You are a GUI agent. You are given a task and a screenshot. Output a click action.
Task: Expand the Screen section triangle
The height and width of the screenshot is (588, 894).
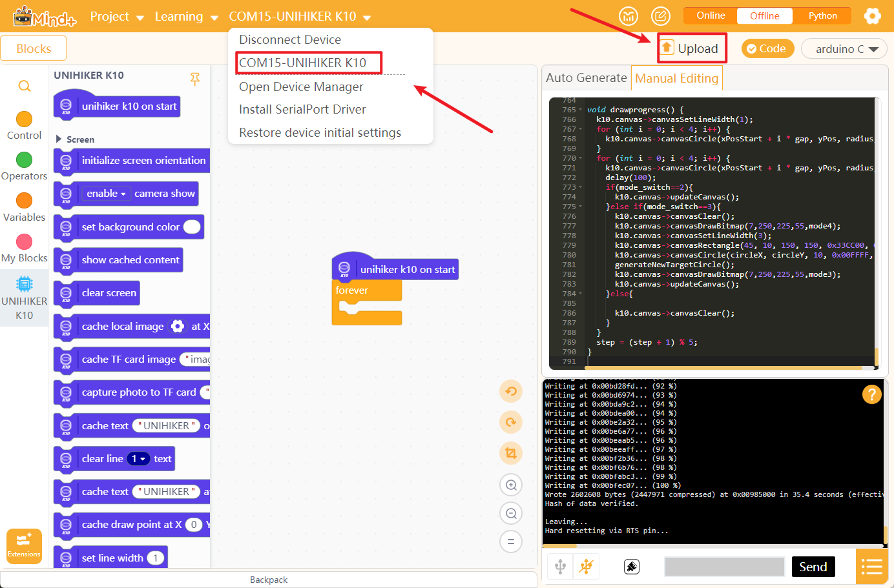[x=59, y=139]
